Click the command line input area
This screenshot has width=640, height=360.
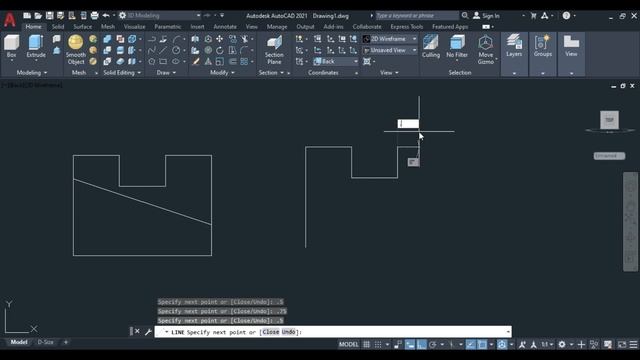(x=333, y=332)
